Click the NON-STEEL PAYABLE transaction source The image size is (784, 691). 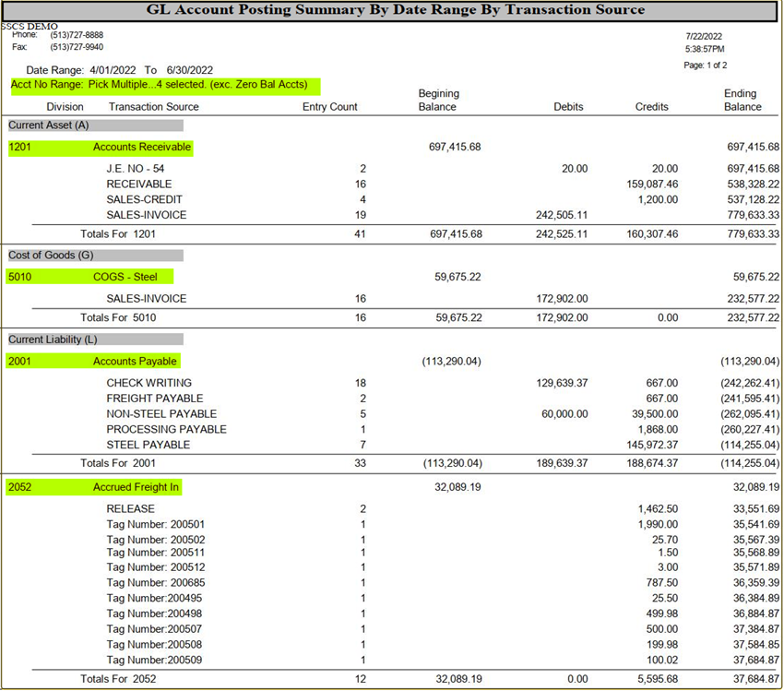pos(161,414)
